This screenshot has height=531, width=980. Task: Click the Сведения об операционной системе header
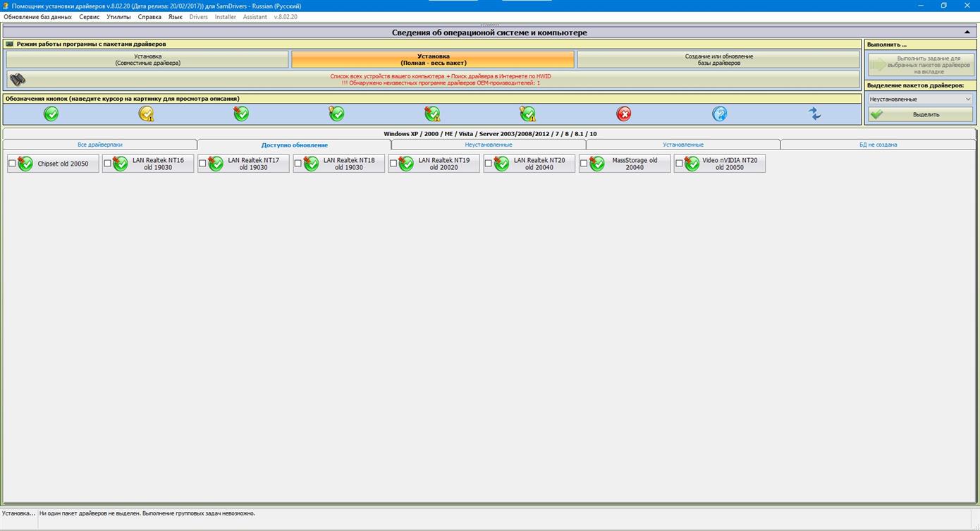(489, 32)
